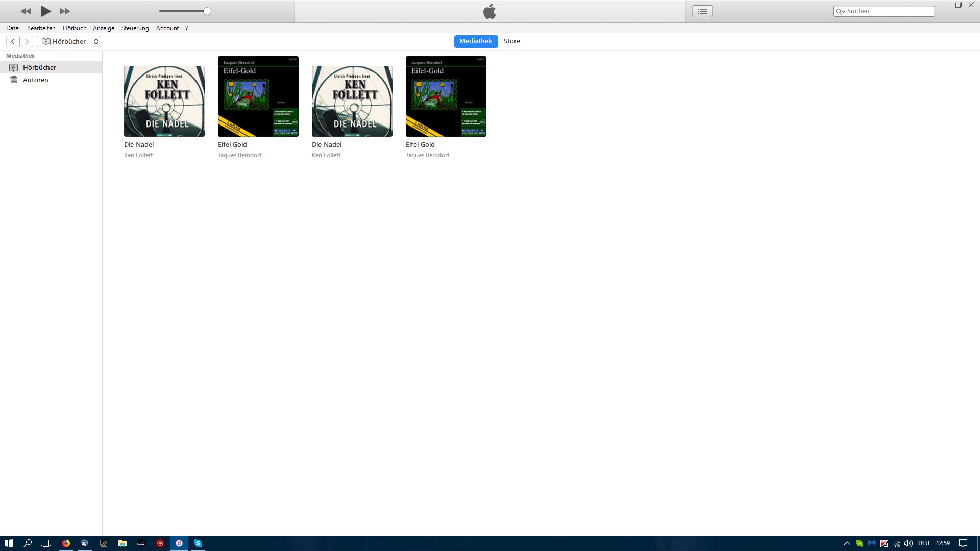Click the second 'Eifel Gold' title text

coord(420,145)
